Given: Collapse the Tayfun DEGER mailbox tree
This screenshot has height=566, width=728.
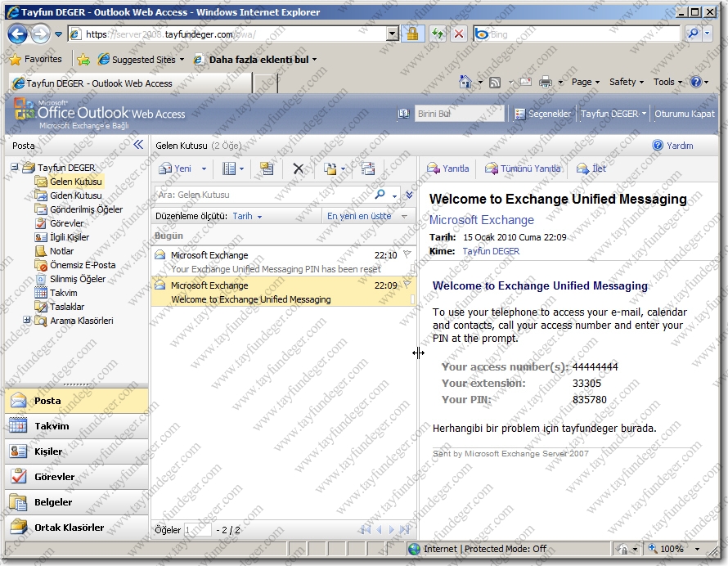Looking at the screenshot, I should click(15, 167).
